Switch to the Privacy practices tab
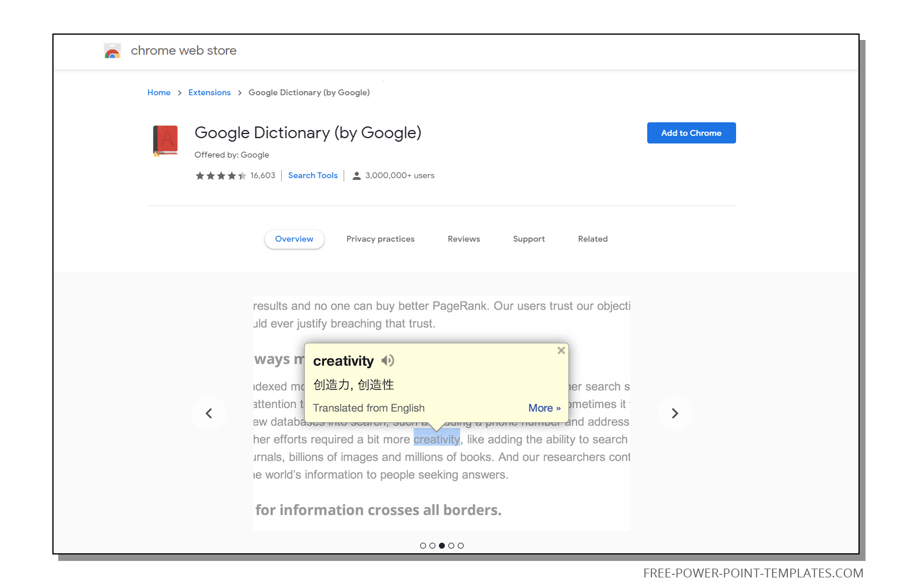 [381, 239]
